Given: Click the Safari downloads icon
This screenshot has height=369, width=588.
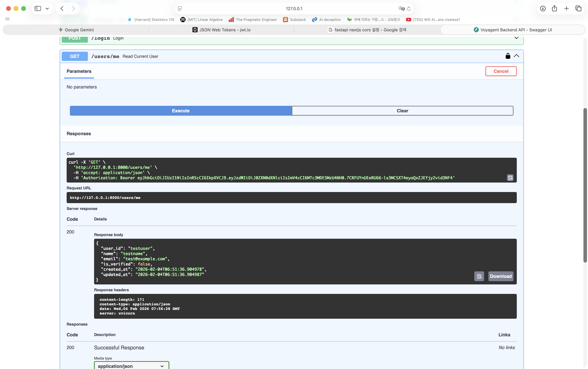Looking at the screenshot, I should coord(543,8).
